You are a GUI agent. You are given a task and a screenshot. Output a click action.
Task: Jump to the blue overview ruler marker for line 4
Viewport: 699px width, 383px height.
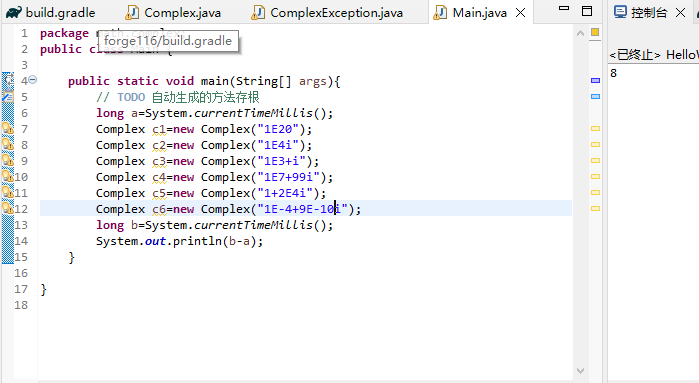[x=595, y=81]
